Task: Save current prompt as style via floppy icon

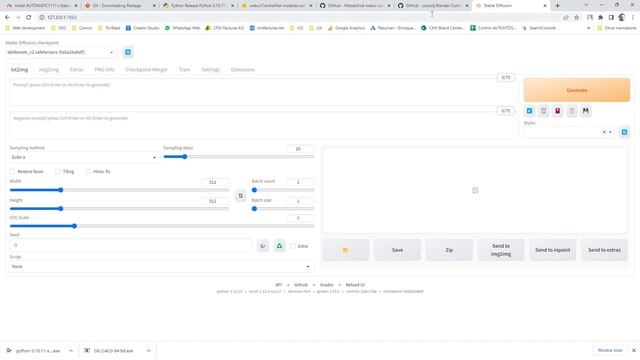Action: [586, 111]
